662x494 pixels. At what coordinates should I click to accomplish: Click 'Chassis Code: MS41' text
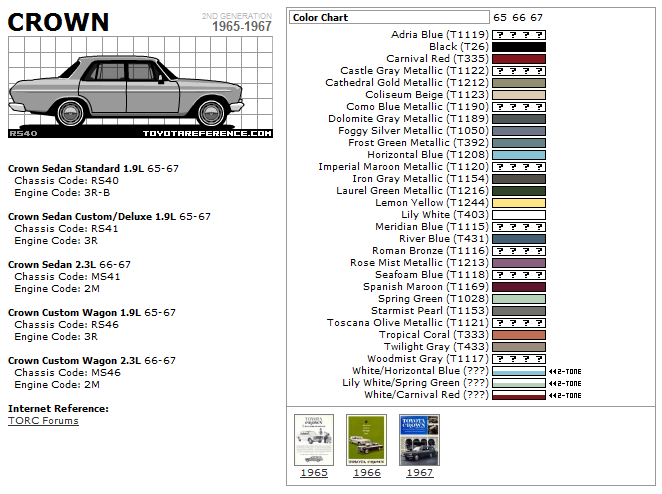[67, 277]
